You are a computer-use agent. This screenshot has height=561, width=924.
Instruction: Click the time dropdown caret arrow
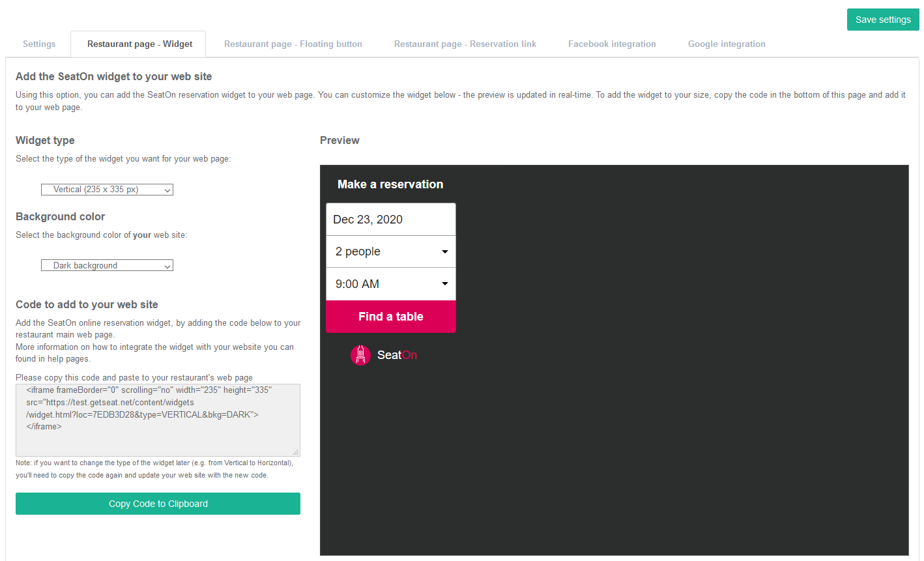(x=445, y=284)
